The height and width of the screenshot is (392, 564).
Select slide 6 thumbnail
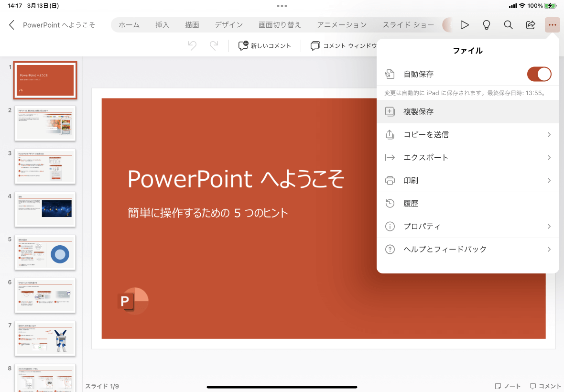pos(45,295)
